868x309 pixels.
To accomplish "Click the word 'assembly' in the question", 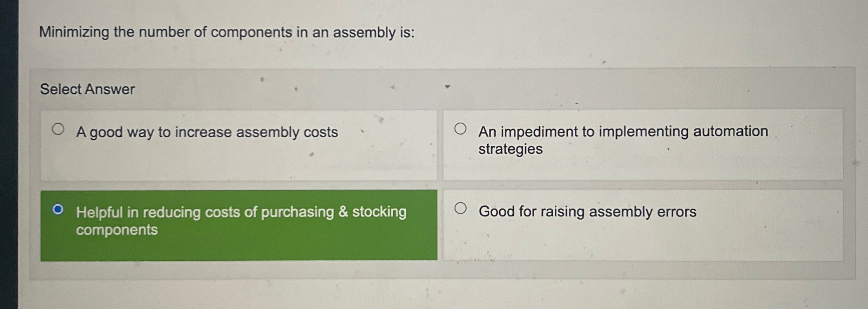I will coord(364,33).
